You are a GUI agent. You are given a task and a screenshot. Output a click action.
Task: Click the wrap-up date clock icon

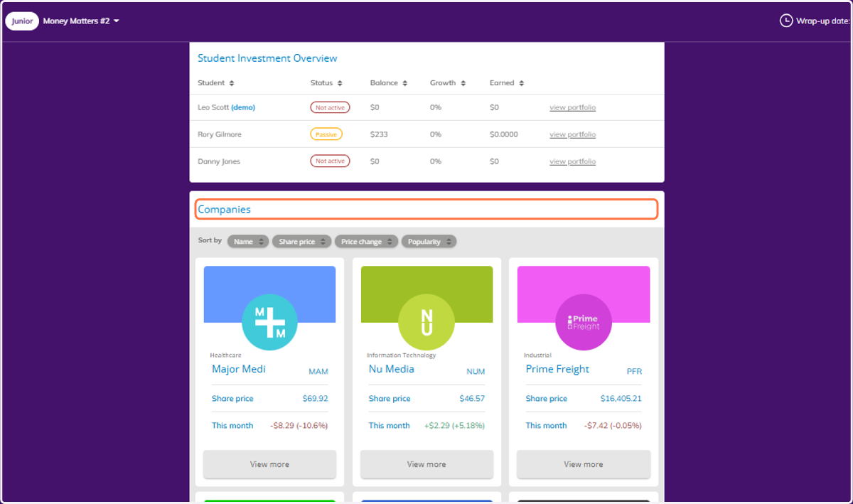pos(786,21)
